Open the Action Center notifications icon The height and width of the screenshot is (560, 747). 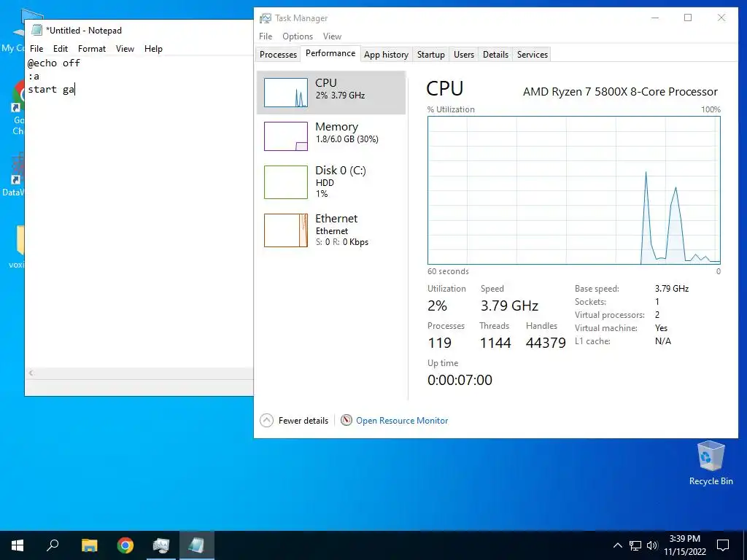[x=723, y=545]
